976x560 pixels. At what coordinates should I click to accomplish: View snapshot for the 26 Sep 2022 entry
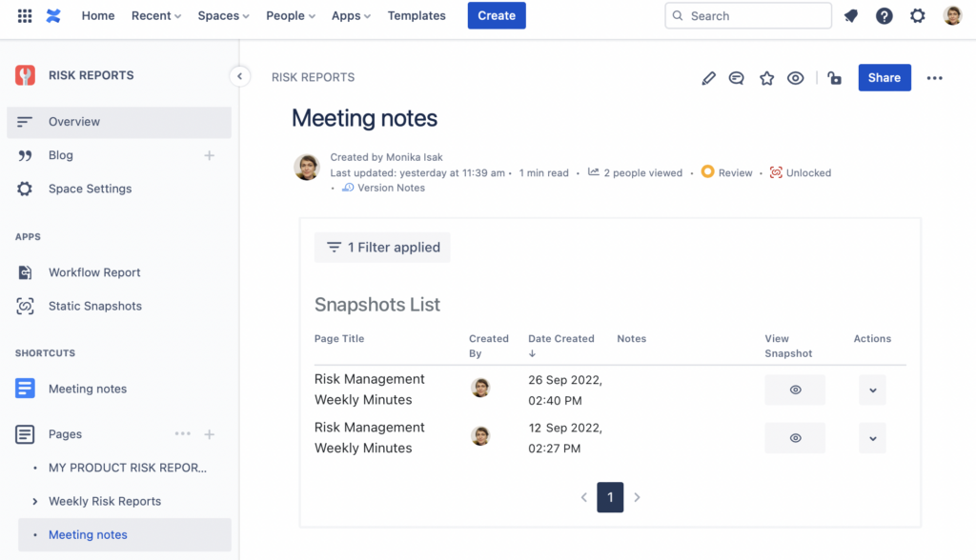pos(794,390)
